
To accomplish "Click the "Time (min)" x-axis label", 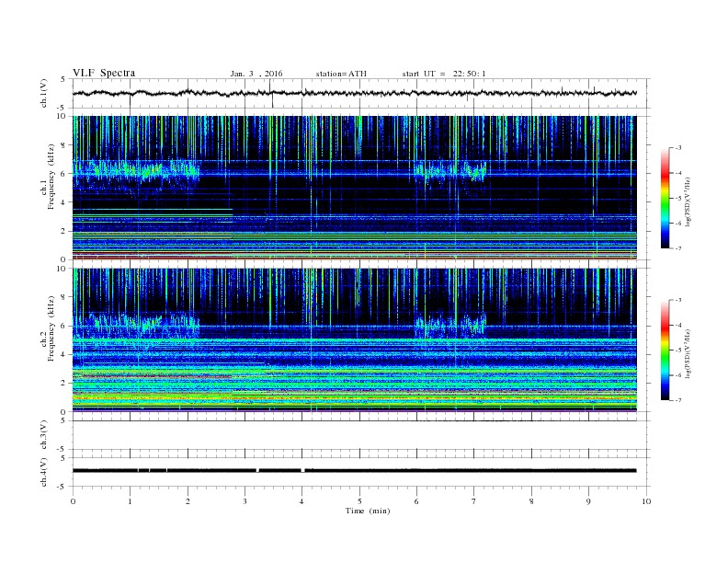I will (368, 511).
